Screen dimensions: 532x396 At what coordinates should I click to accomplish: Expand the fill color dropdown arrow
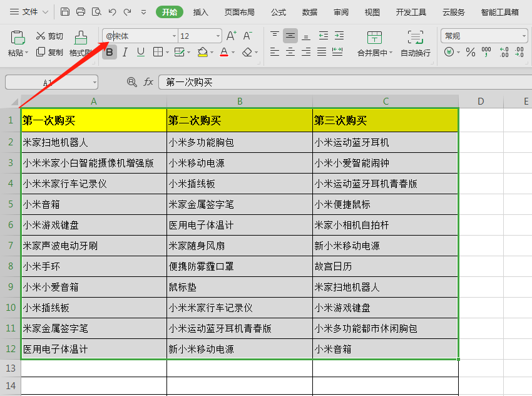coord(212,52)
